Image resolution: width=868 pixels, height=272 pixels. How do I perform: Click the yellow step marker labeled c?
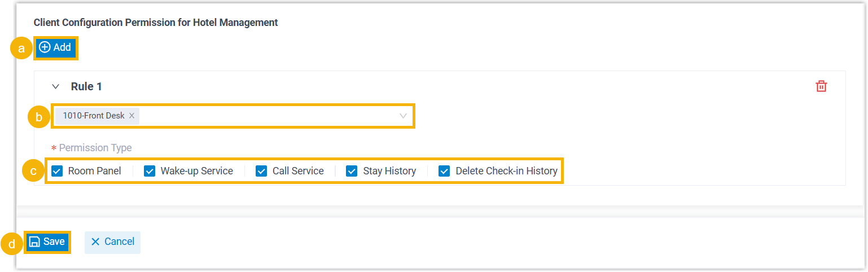pyautogui.click(x=33, y=171)
